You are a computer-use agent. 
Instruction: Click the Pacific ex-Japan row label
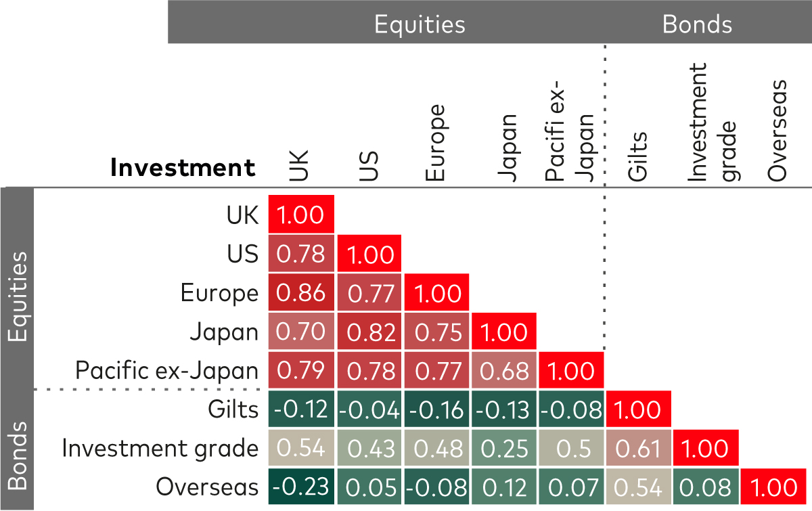point(167,370)
